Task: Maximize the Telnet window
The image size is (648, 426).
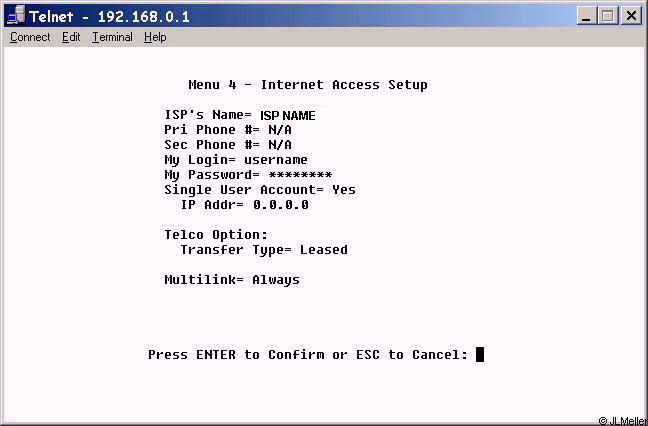Action: tap(608, 16)
